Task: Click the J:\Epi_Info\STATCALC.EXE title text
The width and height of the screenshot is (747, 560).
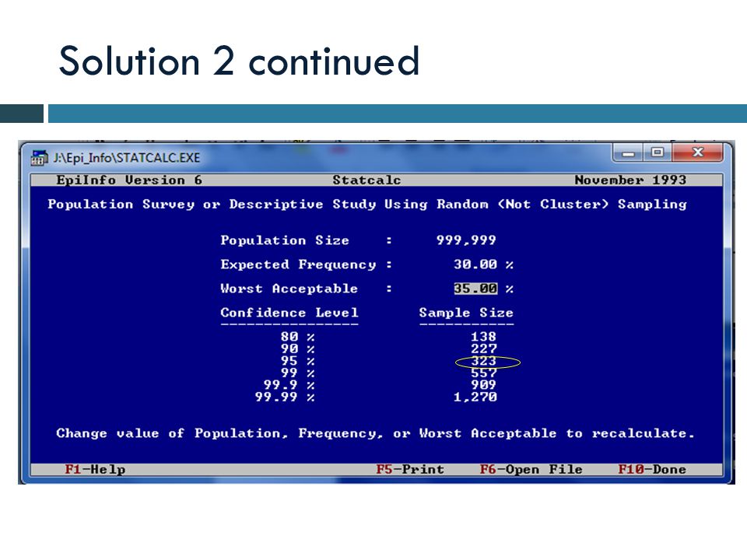Action: [x=126, y=158]
